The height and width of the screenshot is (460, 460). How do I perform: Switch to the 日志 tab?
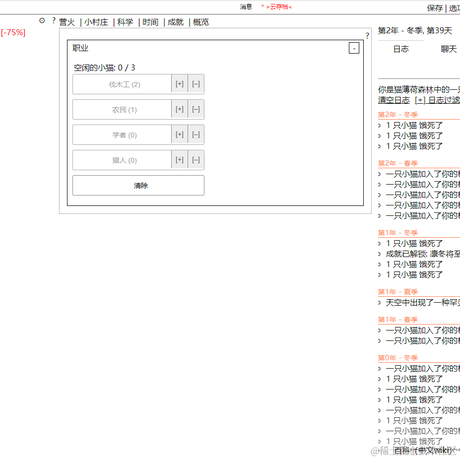pyautogui.click(x=401, y=49)
